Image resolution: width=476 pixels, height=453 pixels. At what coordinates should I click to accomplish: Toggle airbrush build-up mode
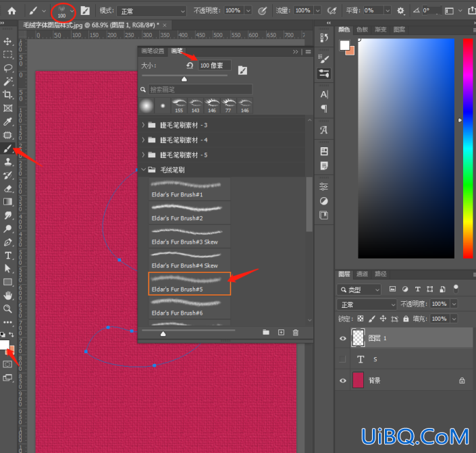[332, 11]
